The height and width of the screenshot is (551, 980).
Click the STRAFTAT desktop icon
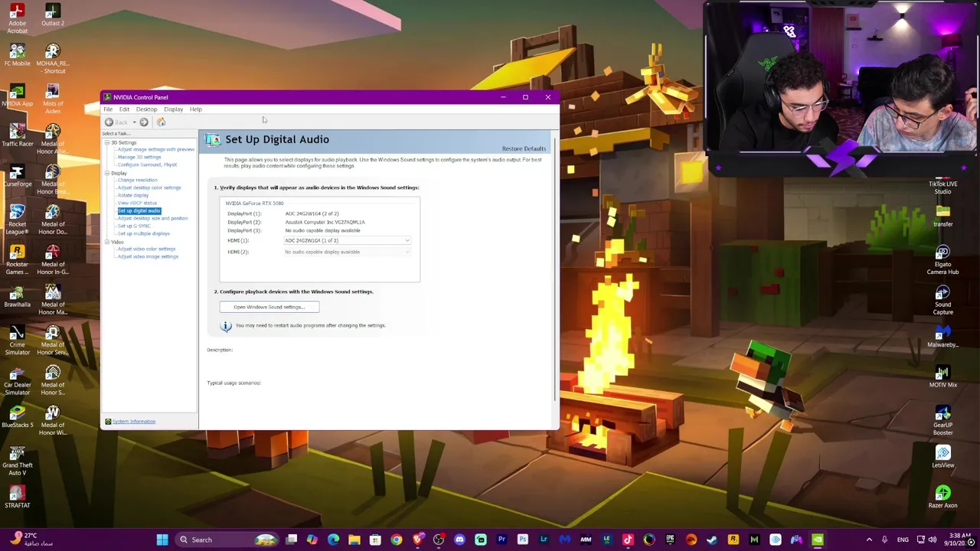(17, 497)
